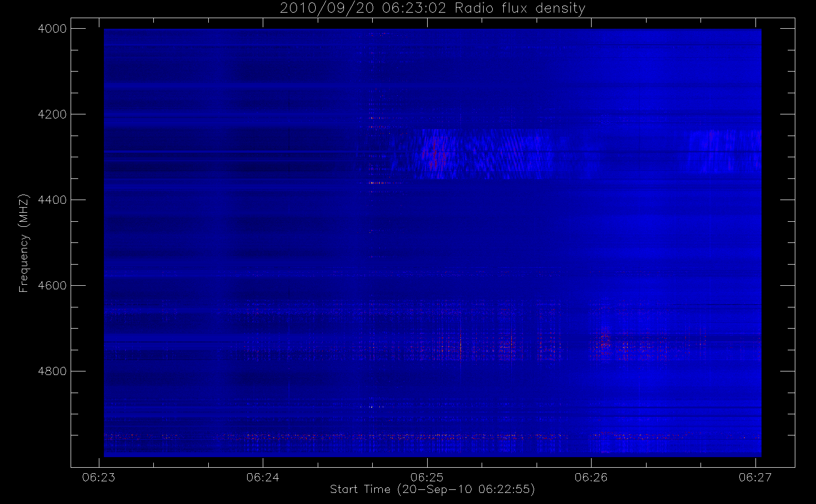816x504 pixels.
Task: Select the 06:25 time tick label
Action: (x=427, y=477)
